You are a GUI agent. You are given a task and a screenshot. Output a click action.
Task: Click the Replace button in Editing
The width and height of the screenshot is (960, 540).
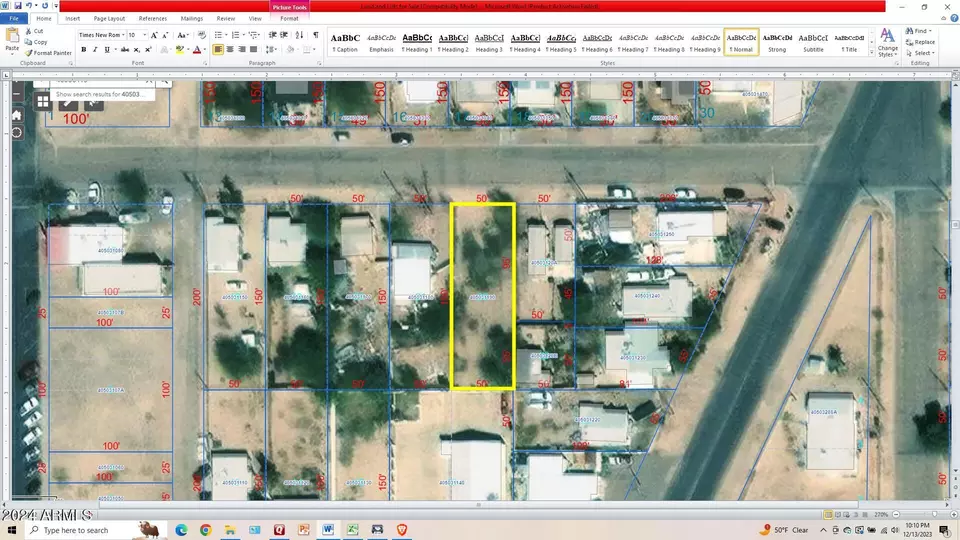920,42
